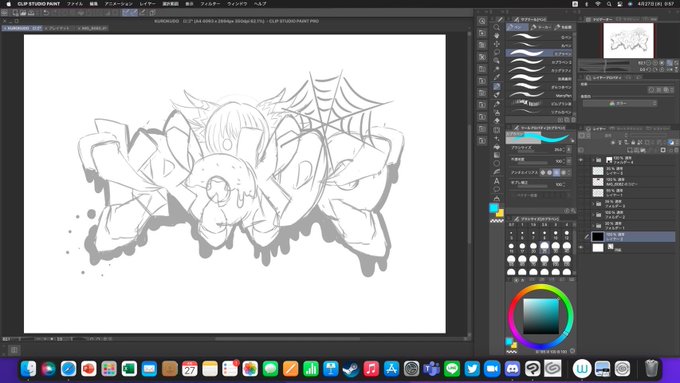
Task: Open the LINE app in the dock
Action: pyautogui.click(x=452, y=369)
